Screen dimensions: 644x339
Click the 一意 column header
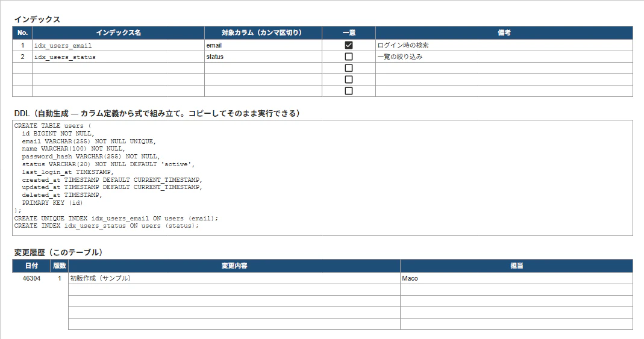click(349, 33)
